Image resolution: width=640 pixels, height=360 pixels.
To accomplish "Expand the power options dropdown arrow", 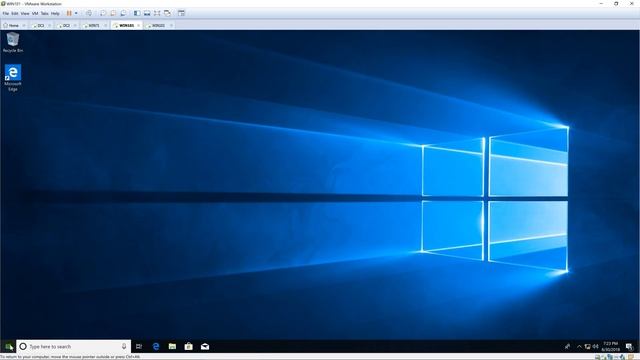I will pos(76,13).
